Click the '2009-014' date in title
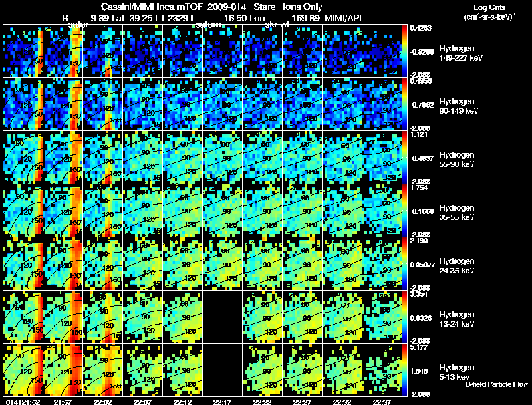The width and height of the screenshot is (532, 405). (226, 7)
